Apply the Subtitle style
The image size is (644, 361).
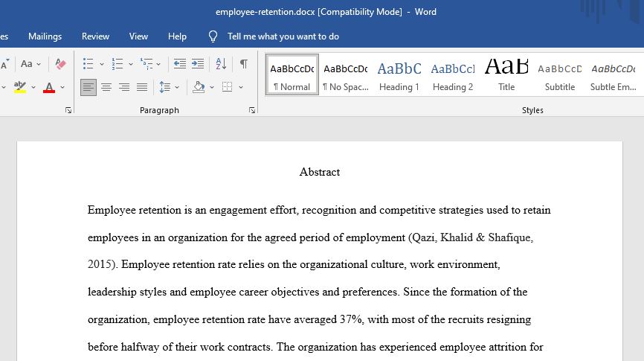(x=560, y=75)
